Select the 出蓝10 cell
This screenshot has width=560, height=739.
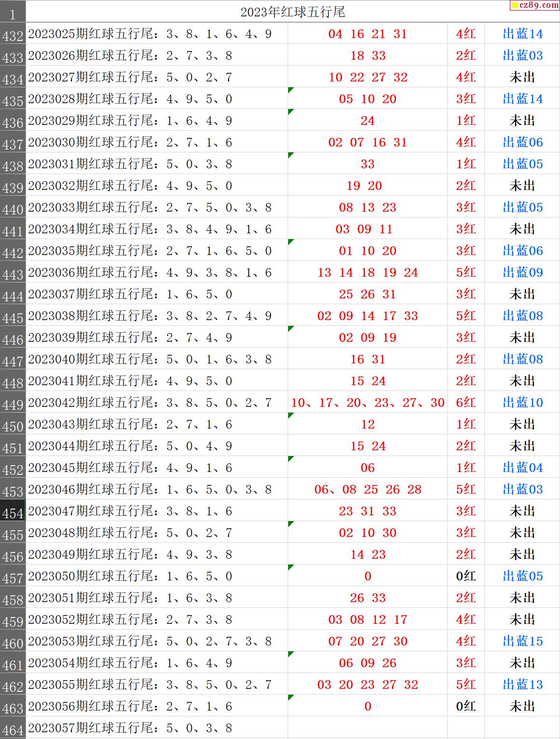coord(522,403)
